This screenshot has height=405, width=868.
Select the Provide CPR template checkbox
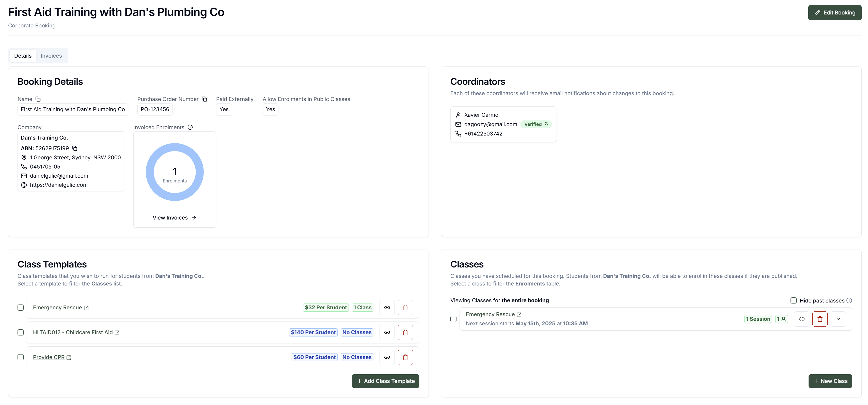pos(21,357)
